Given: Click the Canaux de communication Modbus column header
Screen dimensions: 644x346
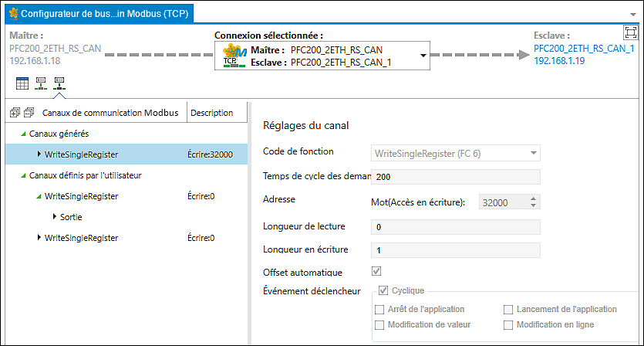Looking at the screenshot, I should [x=110, y=113].
